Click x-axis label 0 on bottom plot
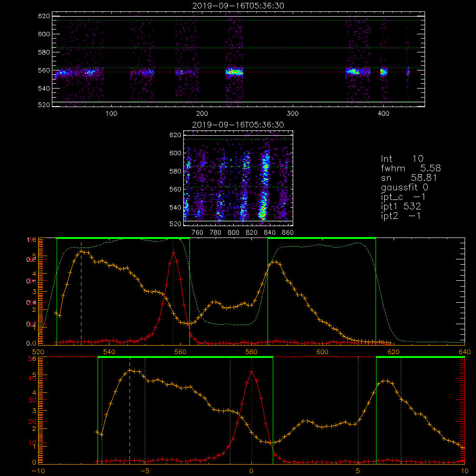Viewport: 476px width, 476px height. 251,471
